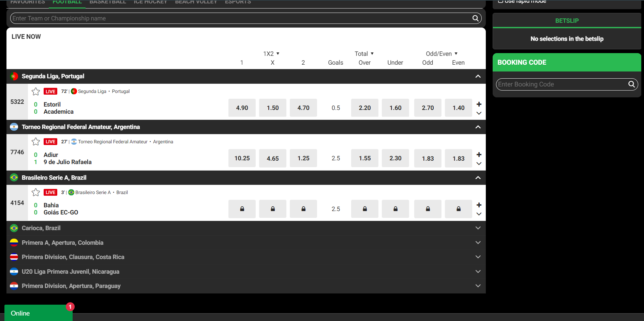The height and width of the screenshot is (321, 644).
Task: Click the Online chat notification badge
Action: [x=70, y=307]
